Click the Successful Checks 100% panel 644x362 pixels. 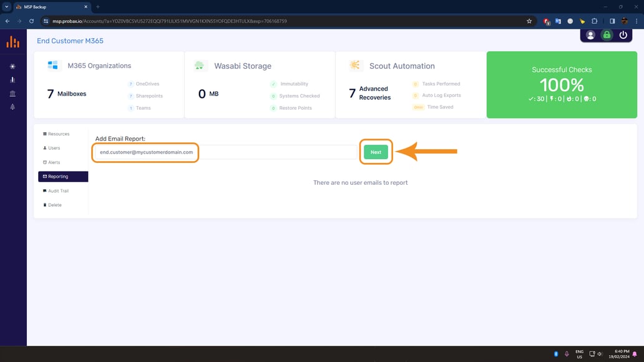point(562,85)
